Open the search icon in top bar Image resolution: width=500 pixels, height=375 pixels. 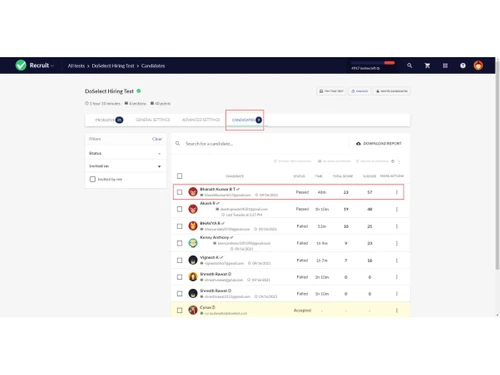(x=410, y=66)
